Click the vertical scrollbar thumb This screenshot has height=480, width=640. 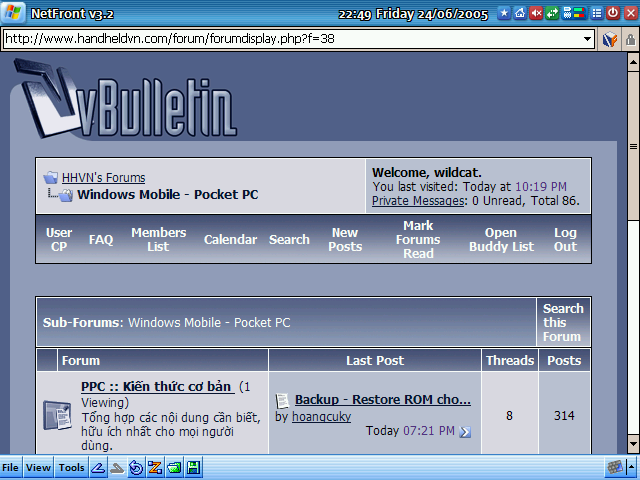tap(633, 146)
